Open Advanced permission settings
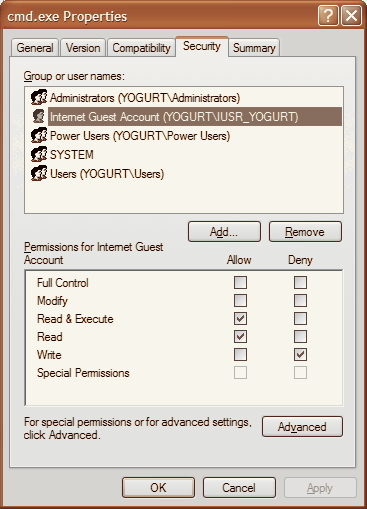The height and width of the screenshot is (509, 367). click(302, 427)
